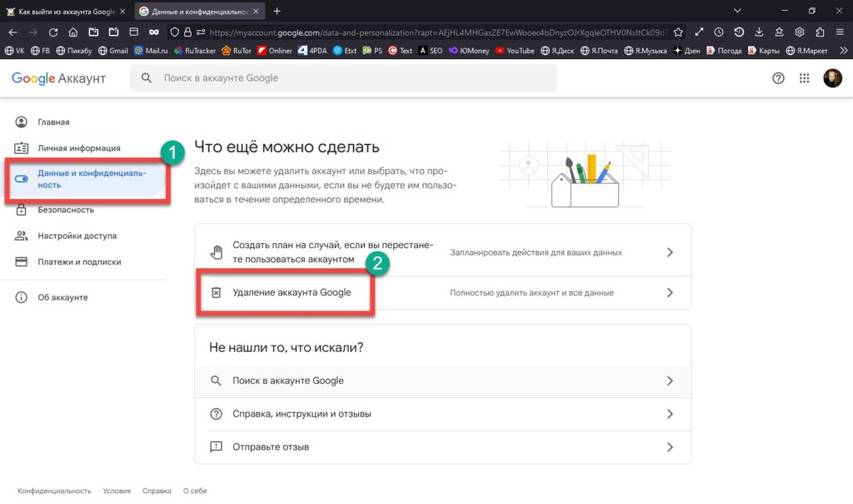Click the browser home icon
The image size is (853, 504).
[73, 32]
